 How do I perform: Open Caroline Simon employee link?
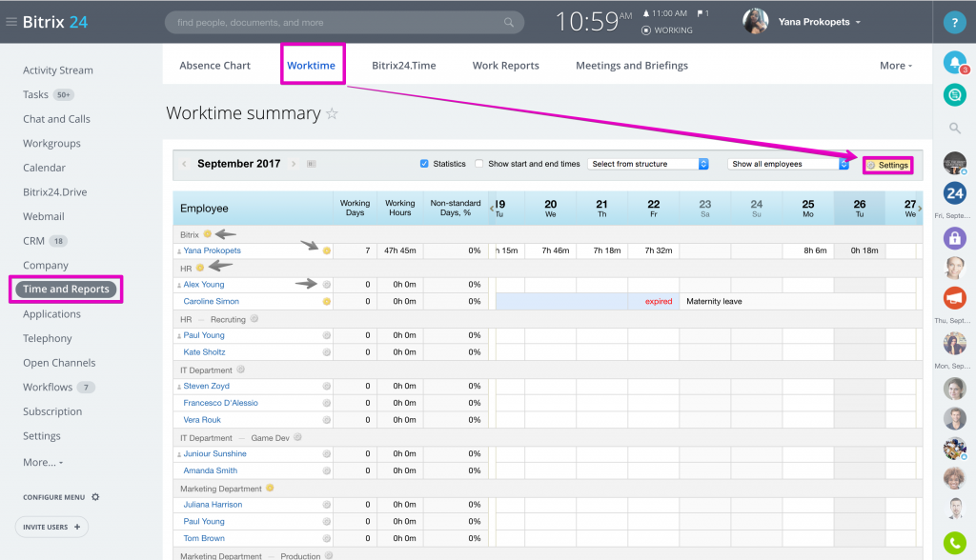pos(211,301)
